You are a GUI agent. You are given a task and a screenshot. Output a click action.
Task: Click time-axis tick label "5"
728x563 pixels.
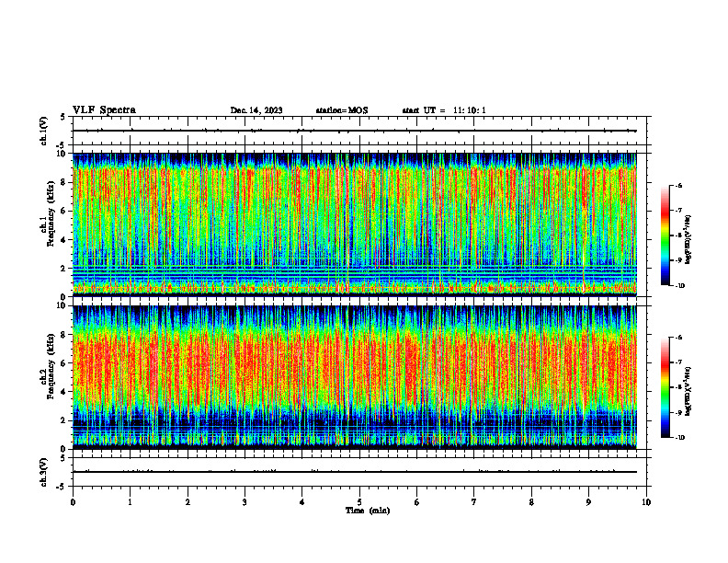coord(359,502)
